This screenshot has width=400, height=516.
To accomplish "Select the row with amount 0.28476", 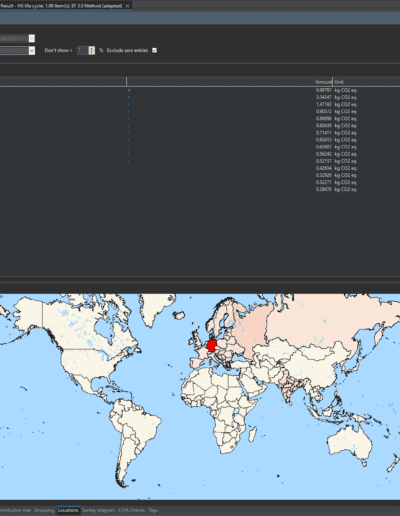I will pyautogui.click(x=200, y=189).
